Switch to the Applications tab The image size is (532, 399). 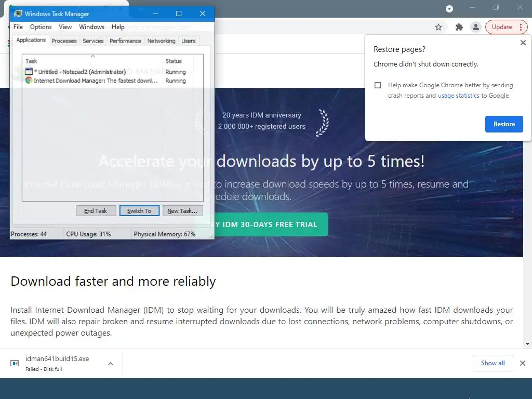coord(31,40)
